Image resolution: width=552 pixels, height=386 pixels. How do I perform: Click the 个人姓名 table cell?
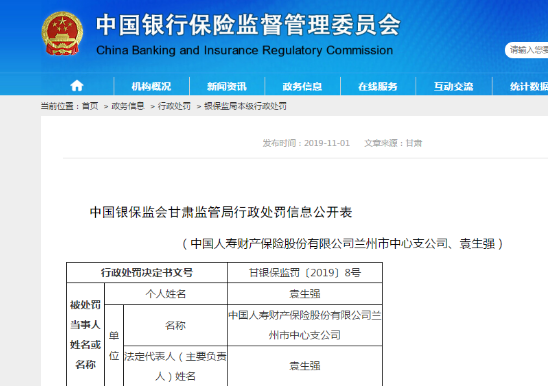(166, 294)
